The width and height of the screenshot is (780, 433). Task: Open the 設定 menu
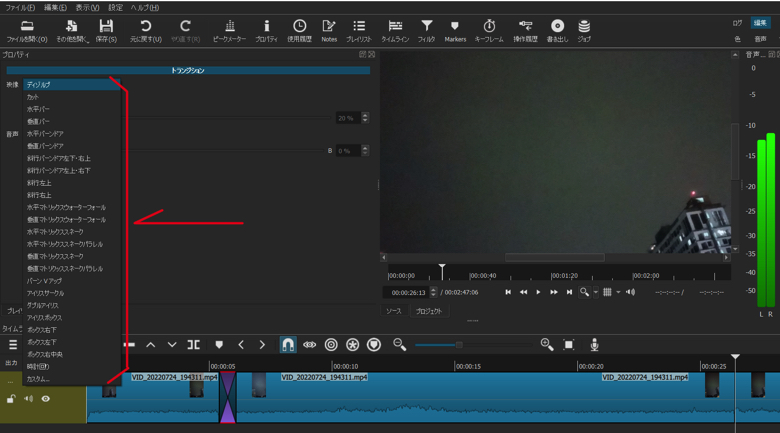(x=115, y=7)
